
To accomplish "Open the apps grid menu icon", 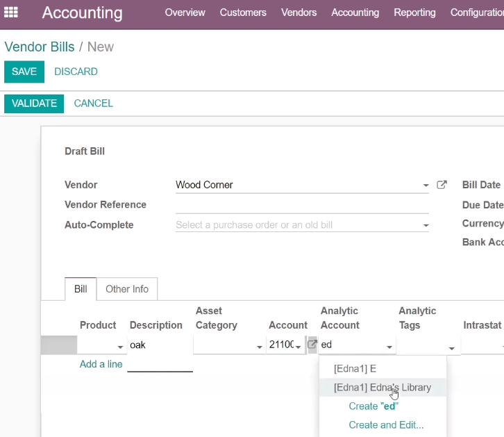I will (x=11, y=13).
